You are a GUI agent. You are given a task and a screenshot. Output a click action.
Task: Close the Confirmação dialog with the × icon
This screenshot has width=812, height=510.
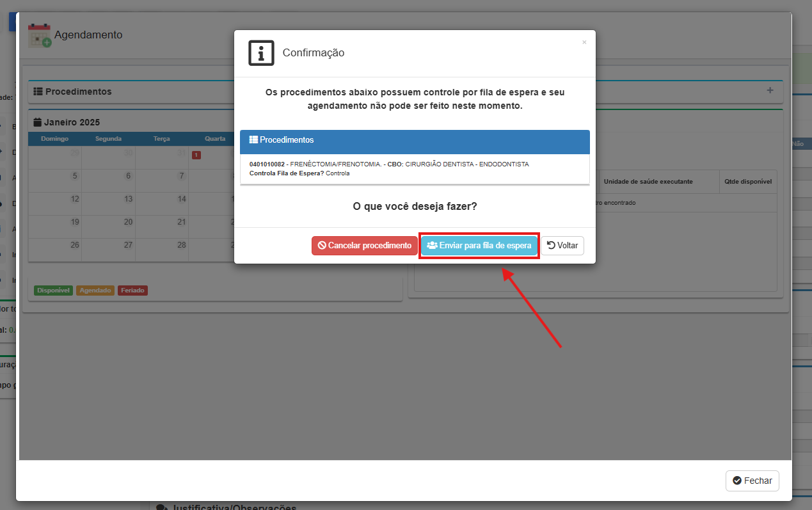(584, 42)
